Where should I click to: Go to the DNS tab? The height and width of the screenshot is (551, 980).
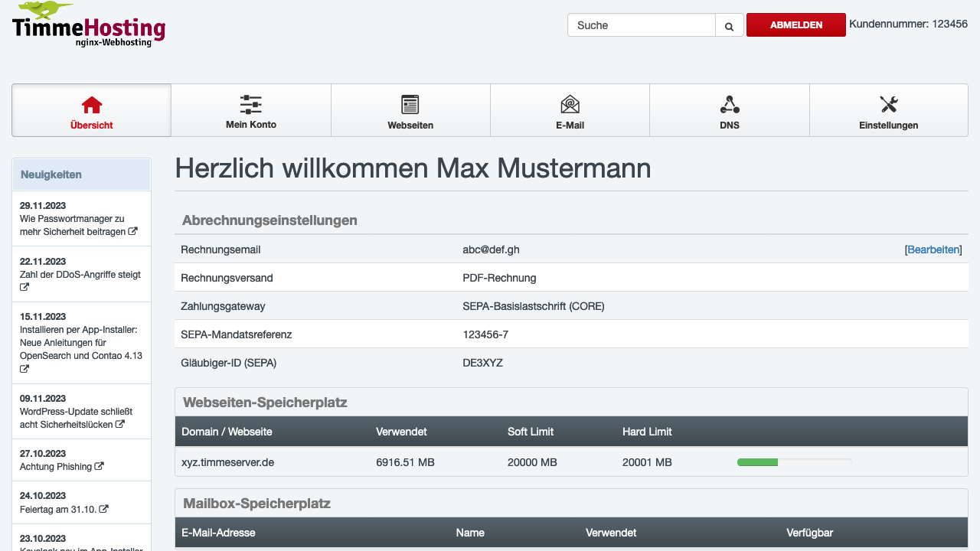pyautogui.click(x=730, y=110)
